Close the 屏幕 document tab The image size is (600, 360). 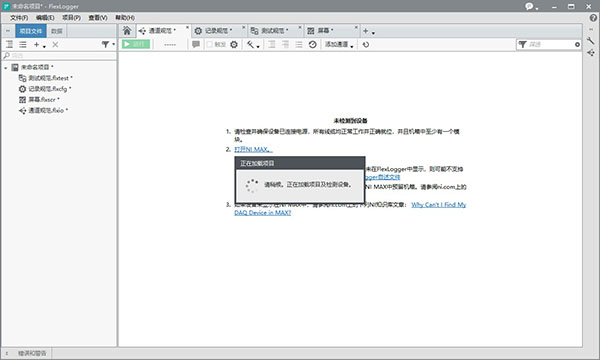coord(356,28)
